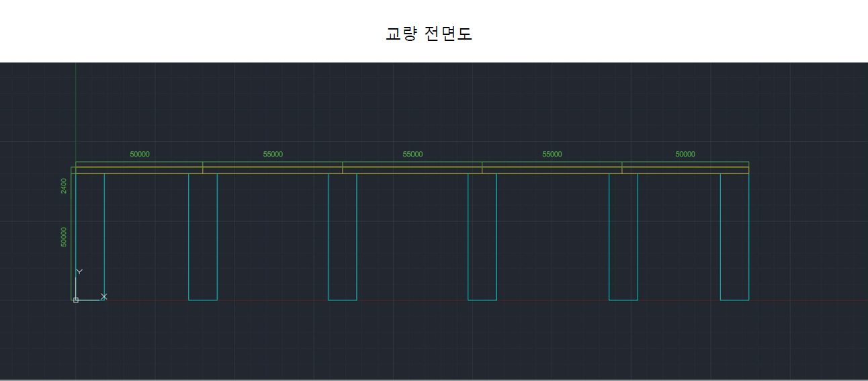Select the vertical 2400 dimension text
868x381 pixels.
64,185
